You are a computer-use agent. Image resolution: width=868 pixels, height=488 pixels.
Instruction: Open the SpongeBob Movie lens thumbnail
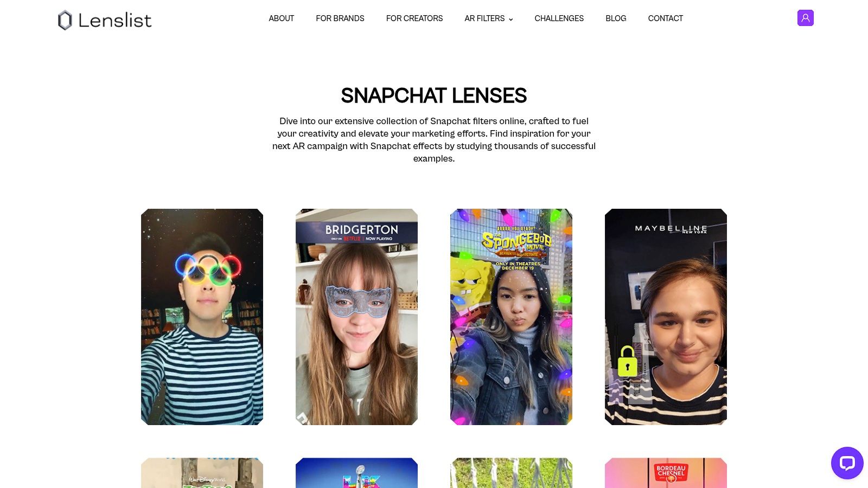click(511, 317)
